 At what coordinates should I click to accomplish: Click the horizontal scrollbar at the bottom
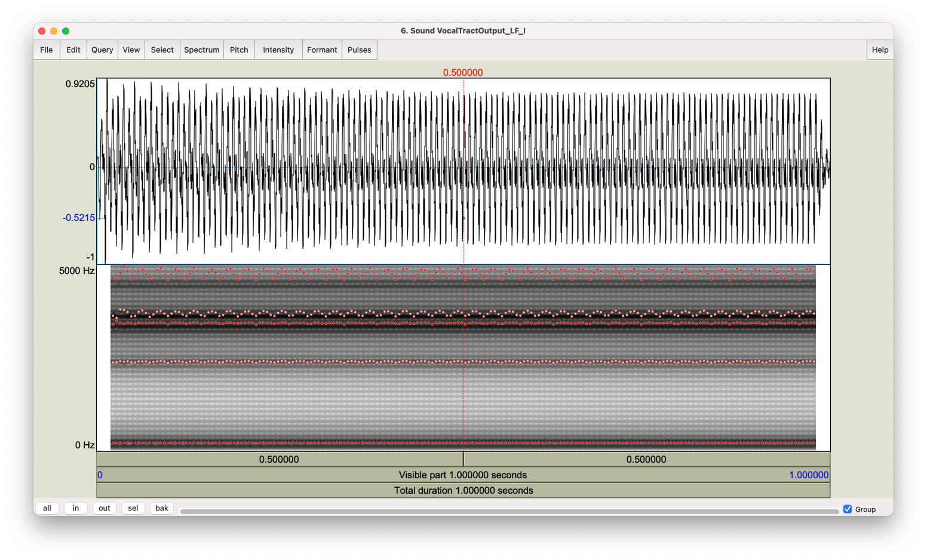[509, 512]
